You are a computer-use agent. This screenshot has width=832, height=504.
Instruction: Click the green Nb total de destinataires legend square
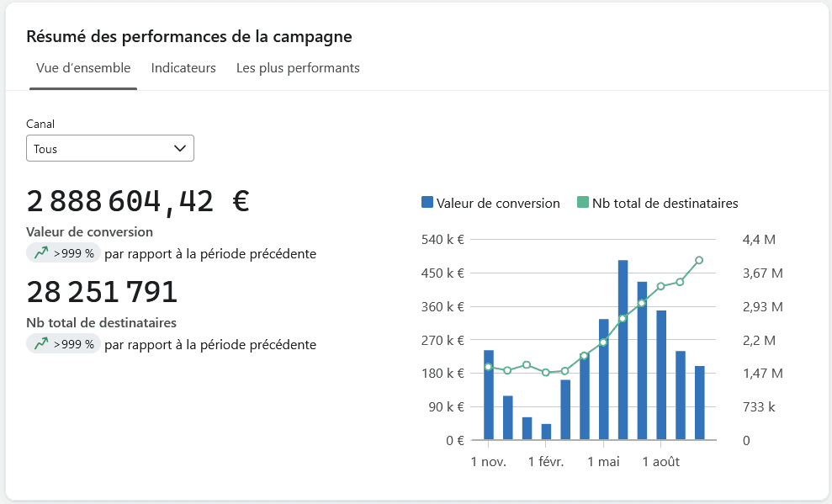click(583, 202)
